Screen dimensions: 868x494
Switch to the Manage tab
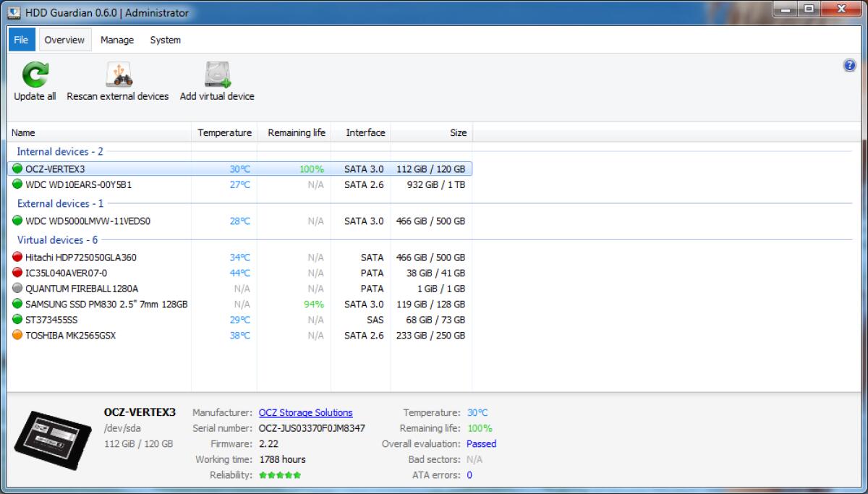116,40
